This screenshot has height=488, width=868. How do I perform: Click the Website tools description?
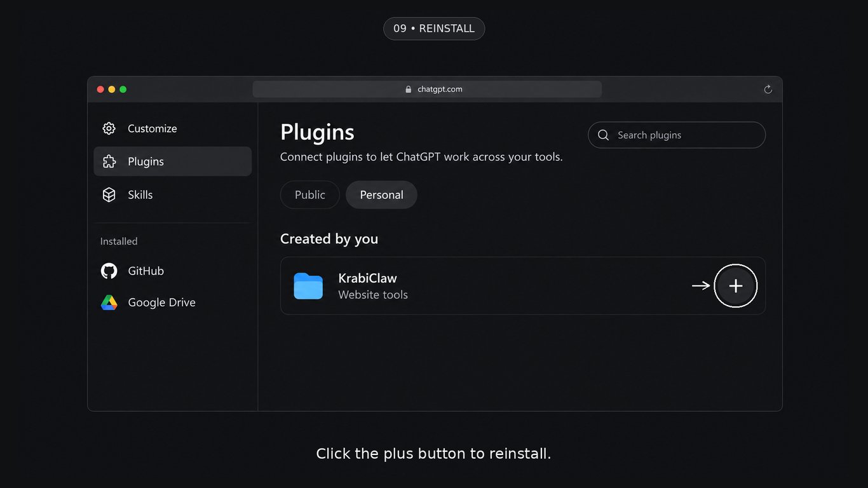click(373, 295)
